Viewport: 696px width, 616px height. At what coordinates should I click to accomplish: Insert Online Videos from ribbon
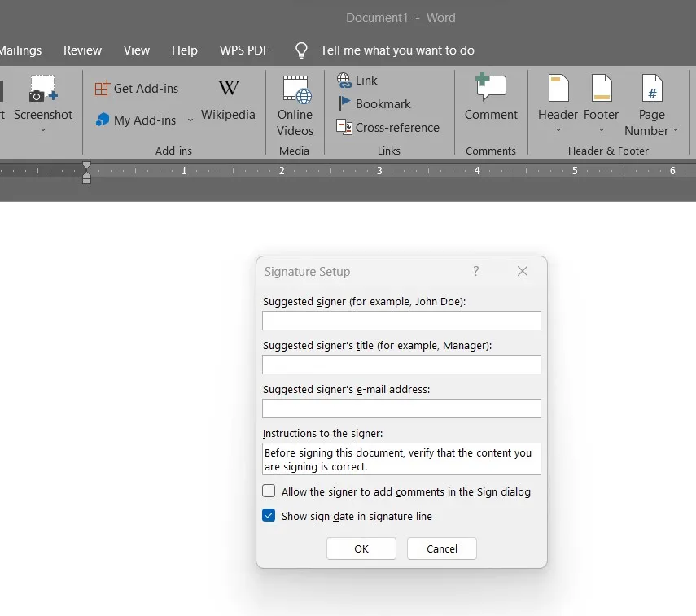(x=295, y=106)
